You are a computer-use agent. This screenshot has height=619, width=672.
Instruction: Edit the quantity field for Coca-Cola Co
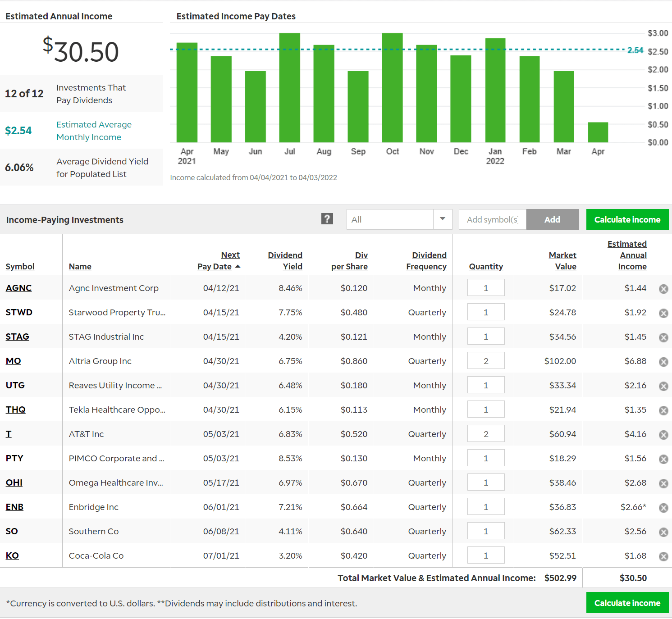tap(486, 555)
